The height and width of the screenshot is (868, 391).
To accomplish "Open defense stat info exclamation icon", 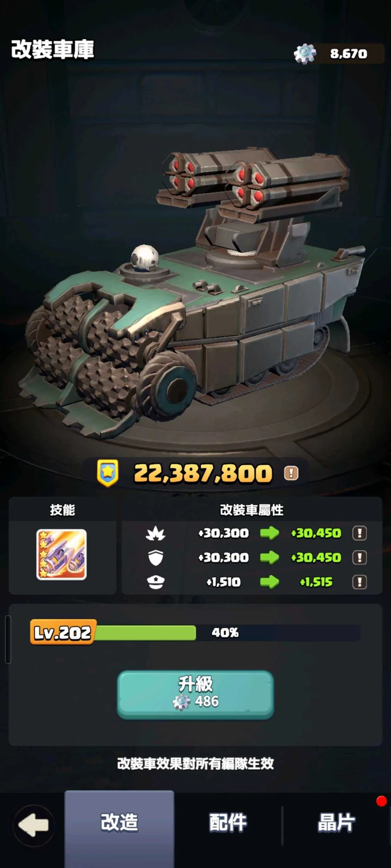I will click(359, 558).
